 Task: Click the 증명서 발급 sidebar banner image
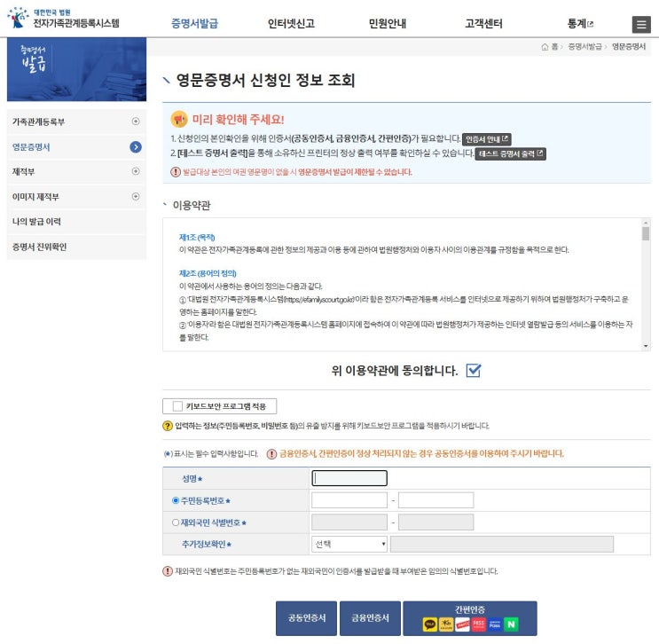point(76,69)
